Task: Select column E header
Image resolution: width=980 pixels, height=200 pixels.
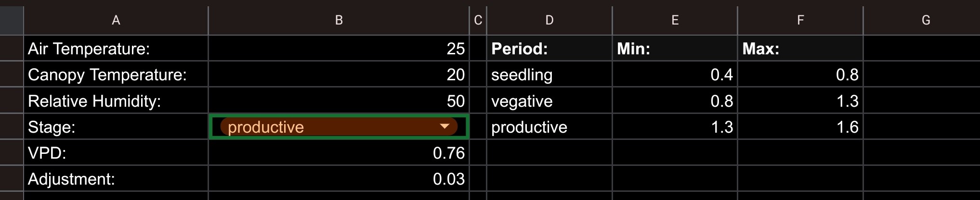Action: click(675, 20)
